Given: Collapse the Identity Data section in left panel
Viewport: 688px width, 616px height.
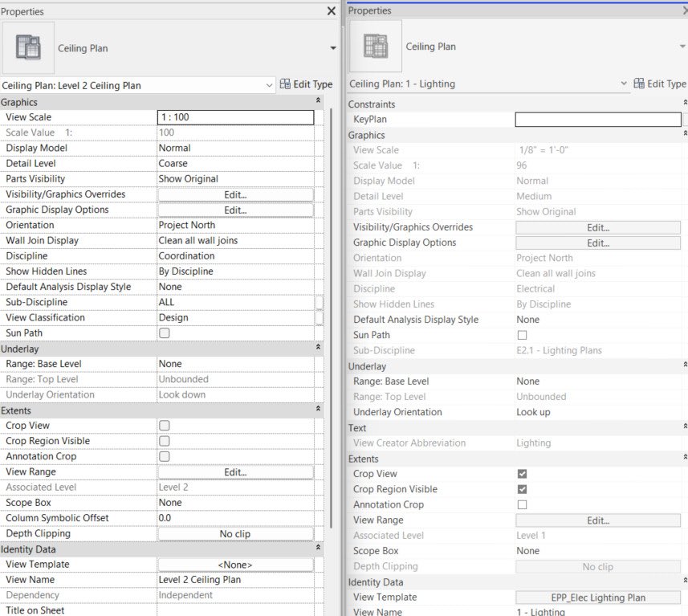Looking at the screenshot, I should point(318,548).
